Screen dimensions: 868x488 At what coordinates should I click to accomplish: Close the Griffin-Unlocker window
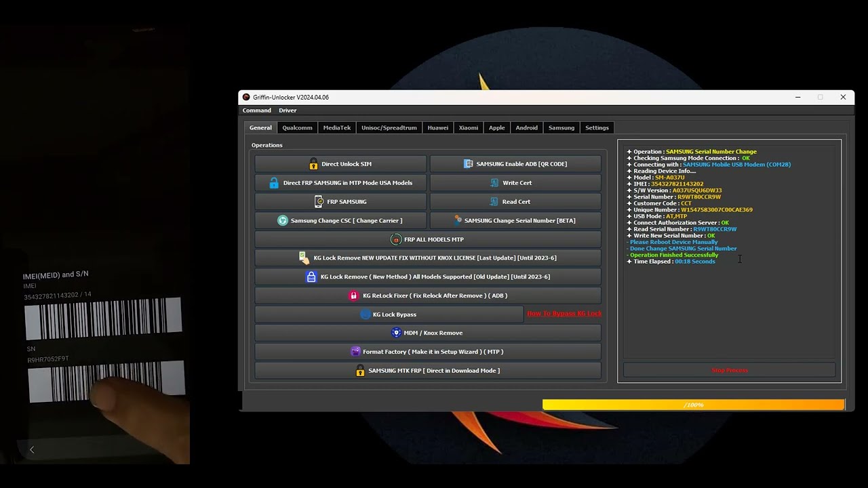click(x=843, y=97)
